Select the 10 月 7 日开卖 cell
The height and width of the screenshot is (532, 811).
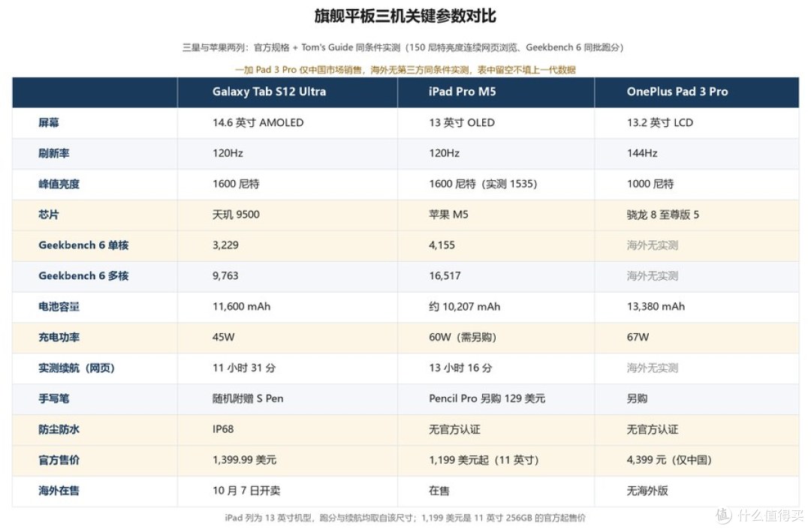pos(246,491)
